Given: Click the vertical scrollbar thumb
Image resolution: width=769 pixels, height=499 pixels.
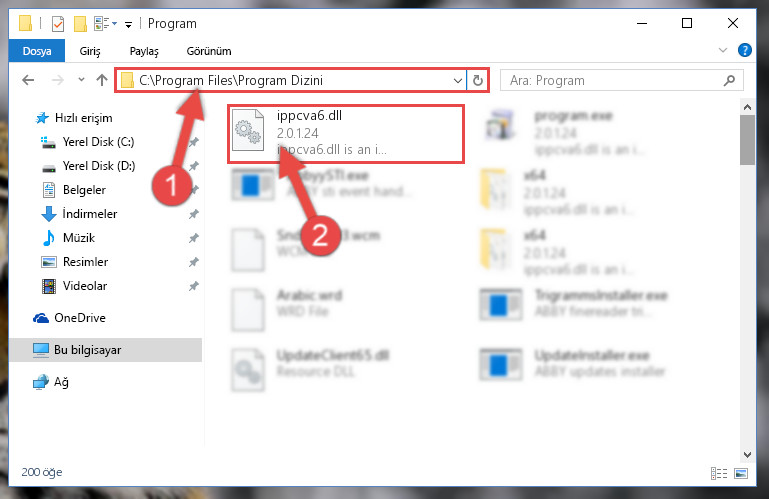Looking at the screenshot, I should click(x=747, y=140).
